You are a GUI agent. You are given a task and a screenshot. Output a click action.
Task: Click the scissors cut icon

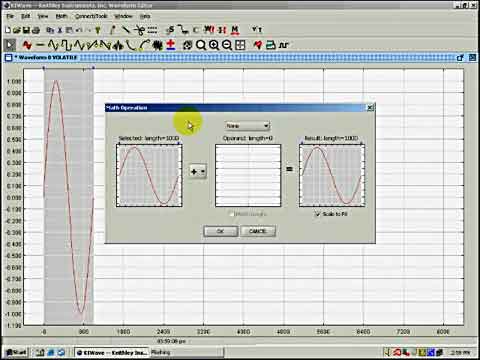click(x=139, y=30)
